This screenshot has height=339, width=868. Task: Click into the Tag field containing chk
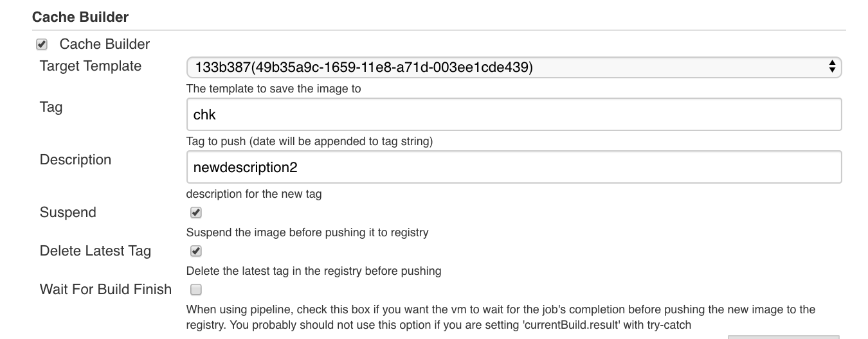point(514,114)
